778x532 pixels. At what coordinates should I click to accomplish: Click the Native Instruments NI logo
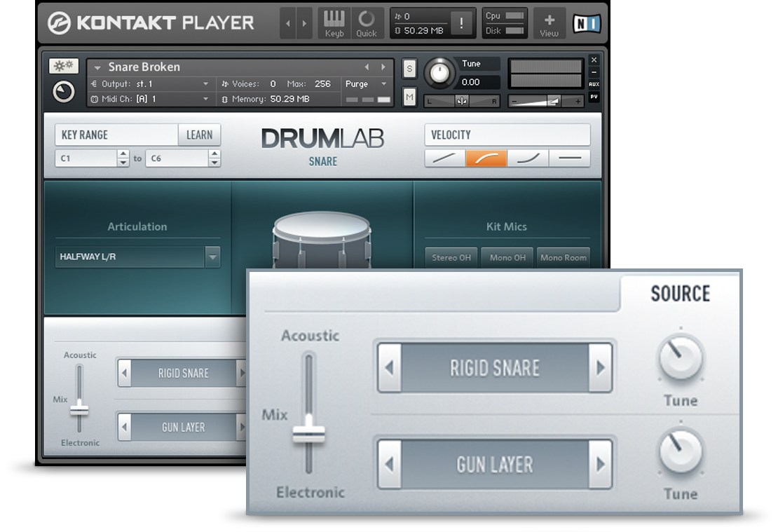coord(587,23)
